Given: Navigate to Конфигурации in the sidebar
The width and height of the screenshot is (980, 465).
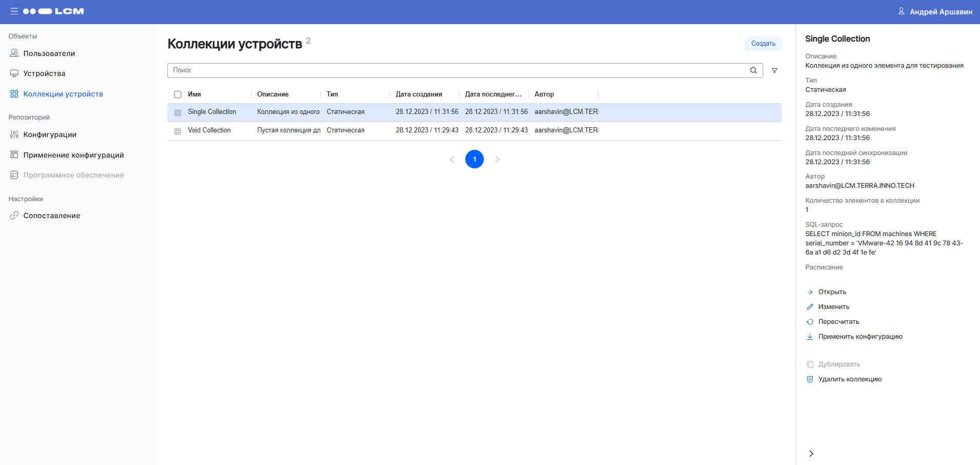Looking at the screenshot, I should point(50,134).
